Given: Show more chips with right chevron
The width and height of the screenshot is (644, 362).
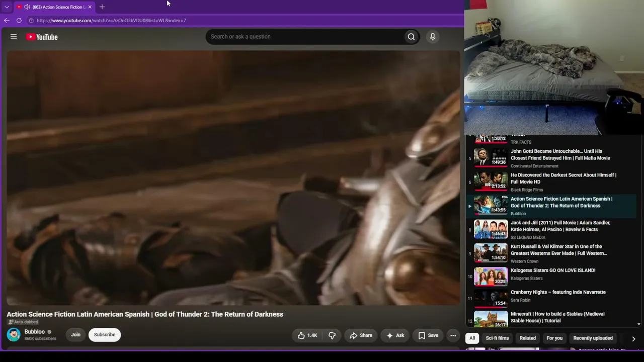Looking at the screenshot, I should click(x=633, y=339).
